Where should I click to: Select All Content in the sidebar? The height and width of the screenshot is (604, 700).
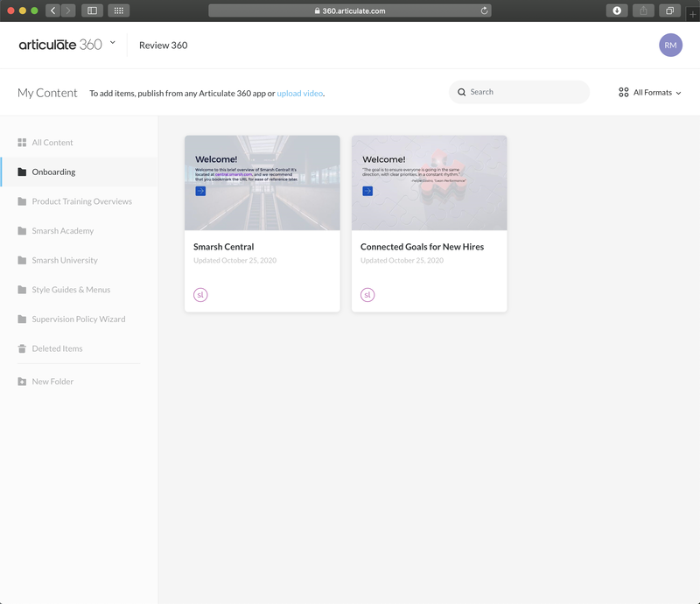coord(52,143)
